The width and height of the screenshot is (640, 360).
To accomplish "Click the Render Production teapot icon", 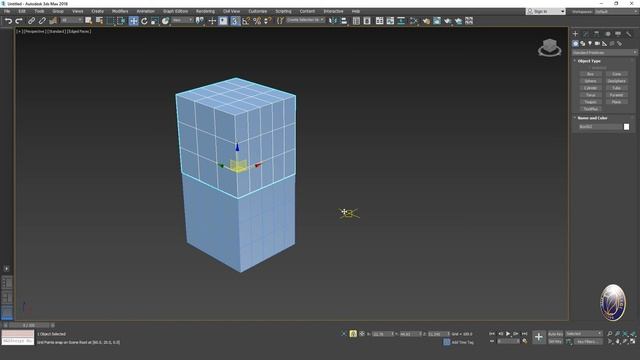I will (448, 21).
